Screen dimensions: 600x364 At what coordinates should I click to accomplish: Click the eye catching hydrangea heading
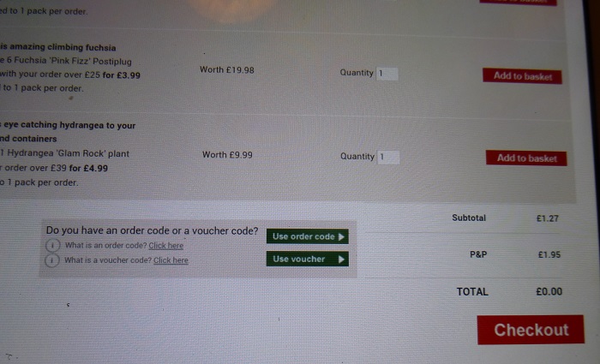[68, 132]
